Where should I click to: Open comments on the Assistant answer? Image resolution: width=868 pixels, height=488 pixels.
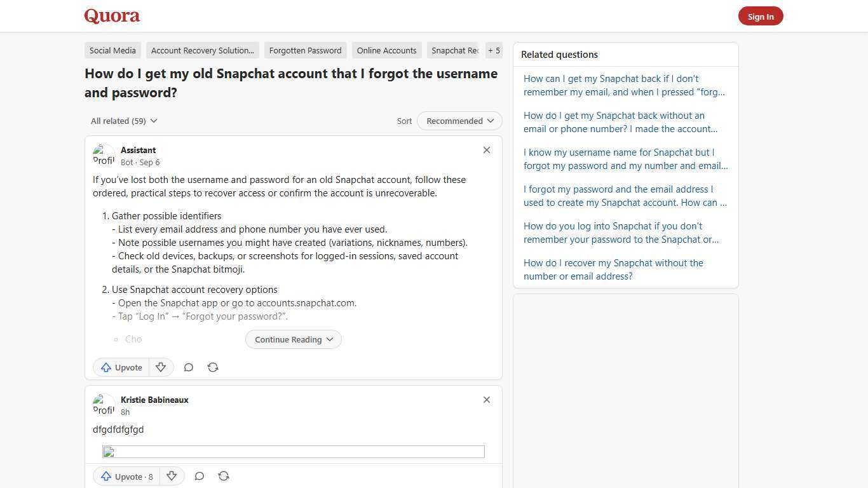(x=189, y=367)
